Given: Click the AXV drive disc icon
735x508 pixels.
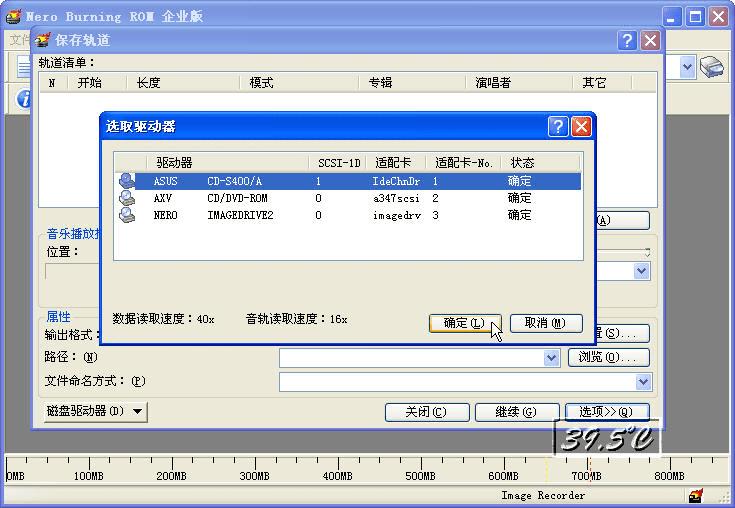Looking at the screenshot, I should coord(127,198).
